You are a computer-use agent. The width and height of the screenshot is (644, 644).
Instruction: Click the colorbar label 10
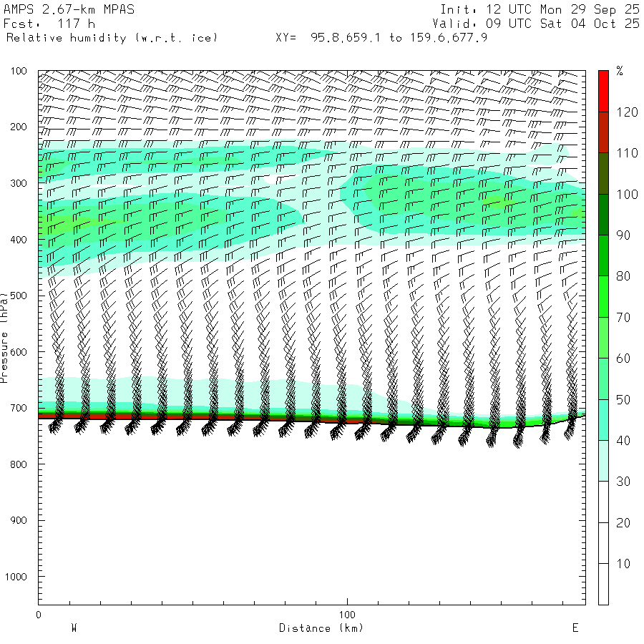tap(623, 564)
